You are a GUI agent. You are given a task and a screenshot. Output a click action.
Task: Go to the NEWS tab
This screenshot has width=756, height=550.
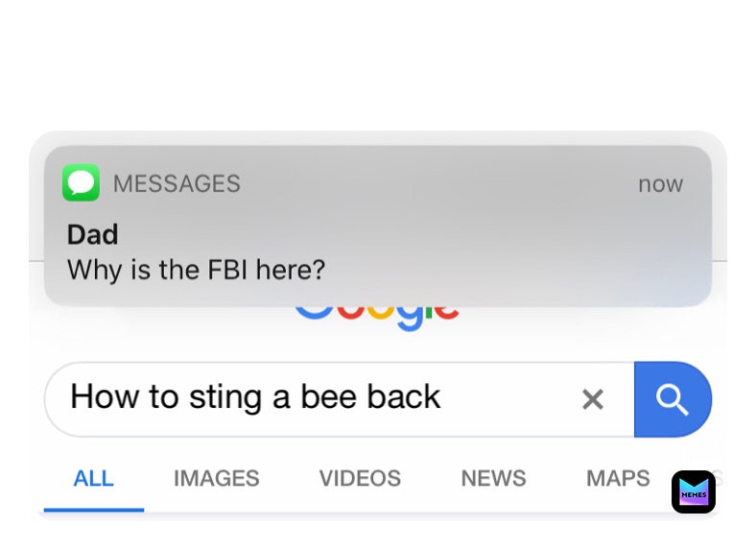point(493,479)
